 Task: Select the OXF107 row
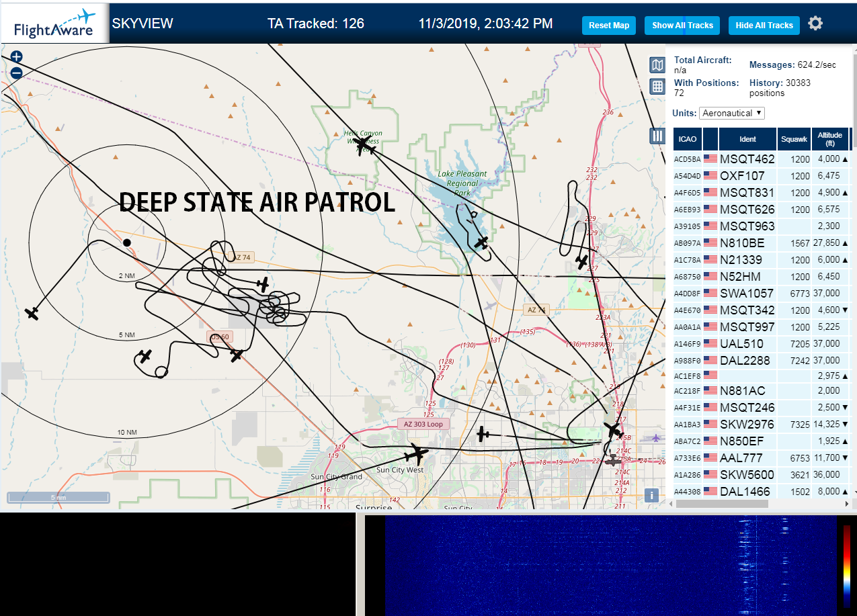click(762, 176)
